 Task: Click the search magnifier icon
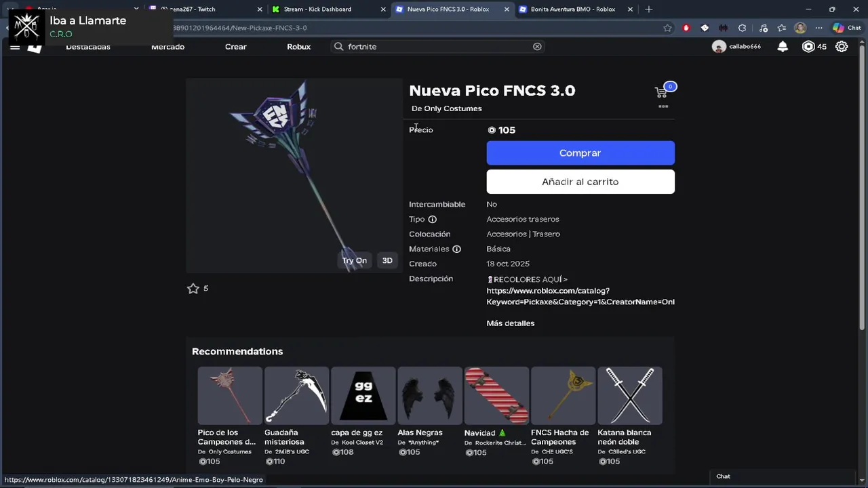pyautogui.click(x=338, y=47)
